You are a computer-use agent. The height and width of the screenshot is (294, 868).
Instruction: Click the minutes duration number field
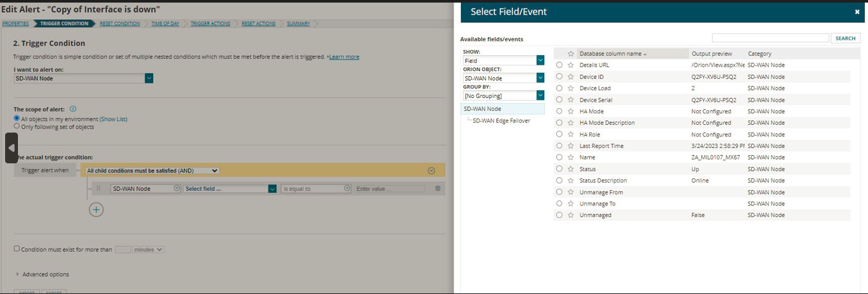click(x=123, y=250)
